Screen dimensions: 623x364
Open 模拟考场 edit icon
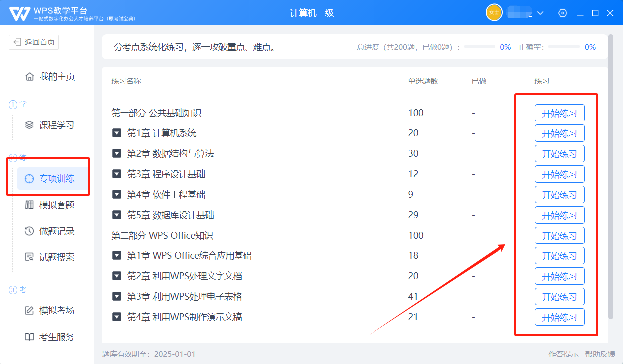(29, 310)
